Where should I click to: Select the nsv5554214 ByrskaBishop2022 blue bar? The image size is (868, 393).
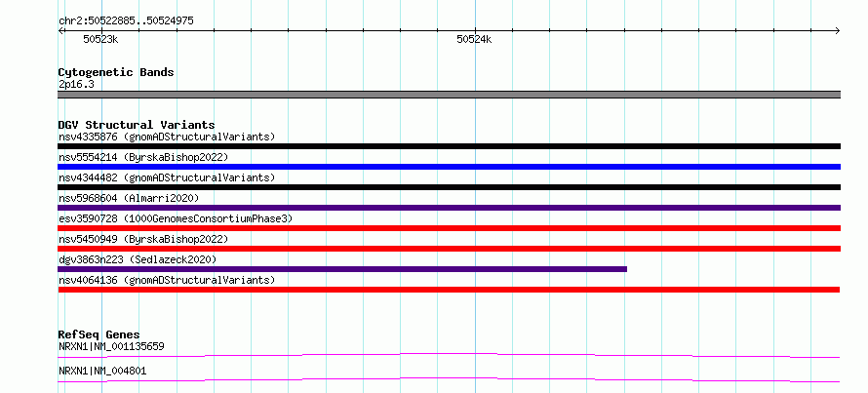[x=449, y=167]
